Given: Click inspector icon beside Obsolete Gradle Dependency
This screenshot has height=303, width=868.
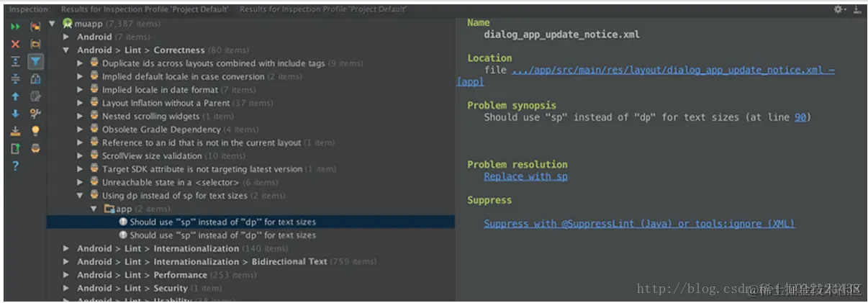Looking at the screenshot, I should [96, 130].
